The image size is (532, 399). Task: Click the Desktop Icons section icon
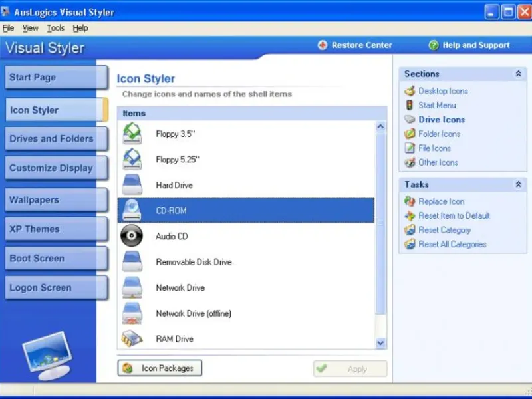pos(410,91)
